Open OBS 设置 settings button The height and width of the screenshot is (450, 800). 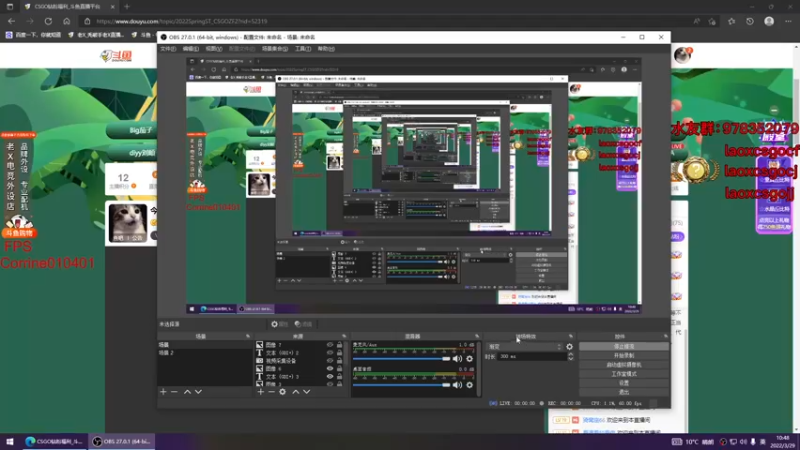pyautogui.click(x=623, y=383)
